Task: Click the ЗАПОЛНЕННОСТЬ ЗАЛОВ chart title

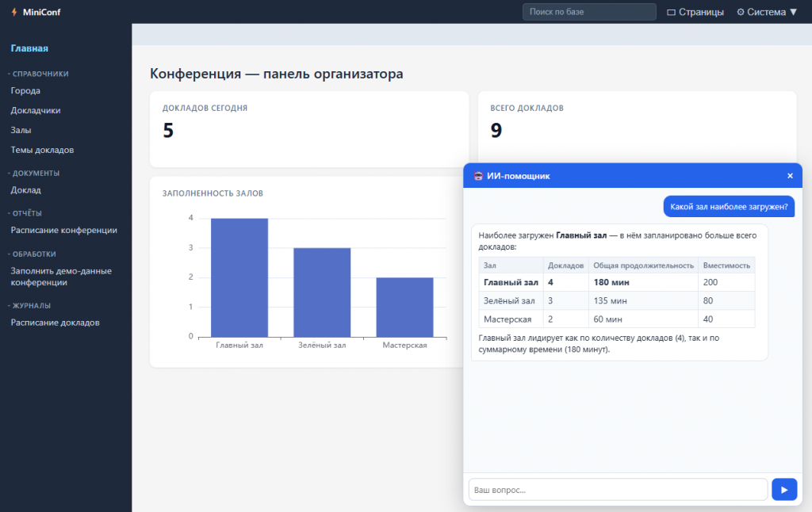Action: pyautogui.click(x=213, y=193)
